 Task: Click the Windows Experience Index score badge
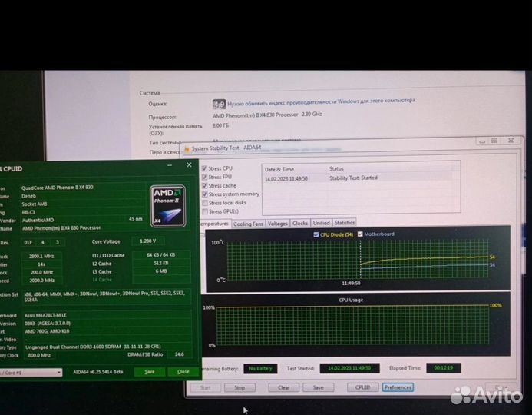(x=219, y=102)
